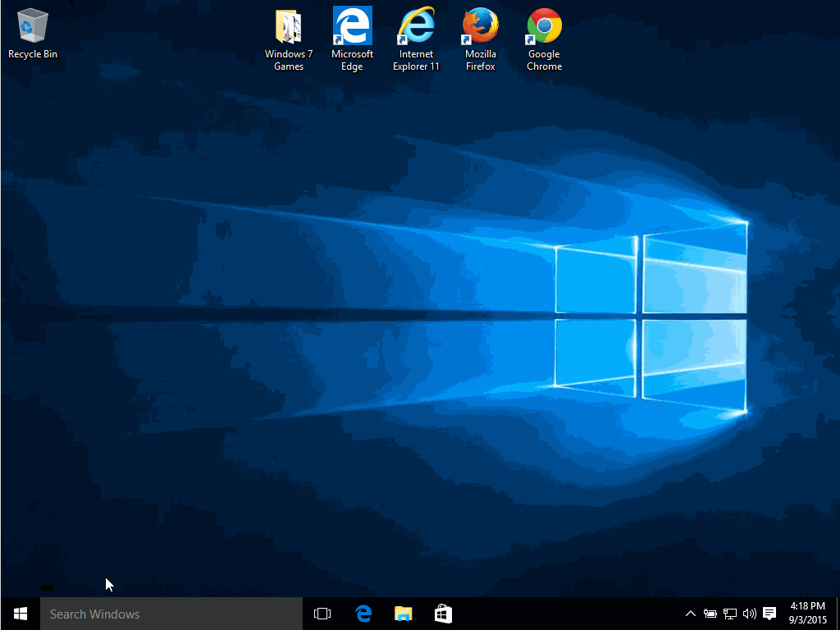
Task: Open the Start menu
Action: (21, 614)
